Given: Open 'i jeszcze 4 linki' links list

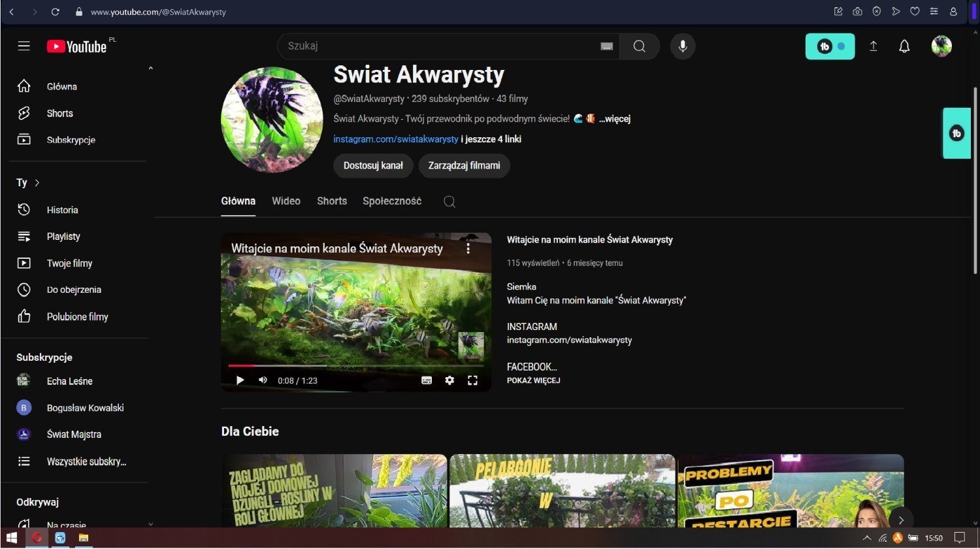Looking at the screenshot, I should pos(491,139).
